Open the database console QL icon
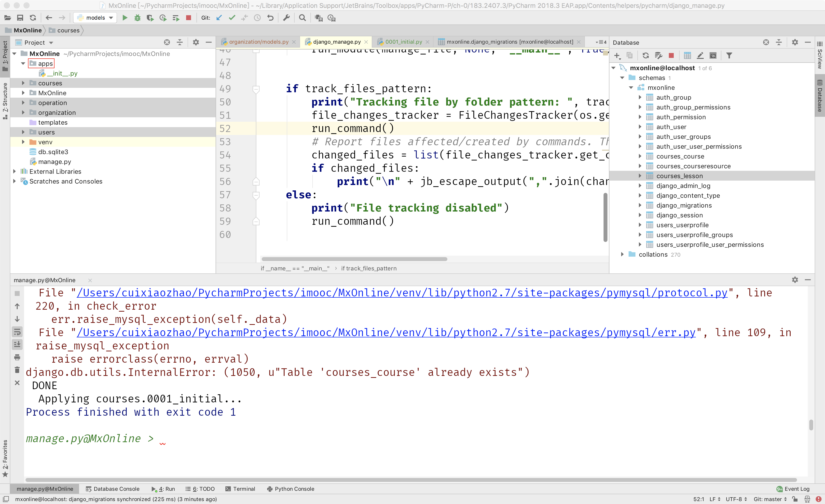825x504 pixels. click(x=713, y=55)
